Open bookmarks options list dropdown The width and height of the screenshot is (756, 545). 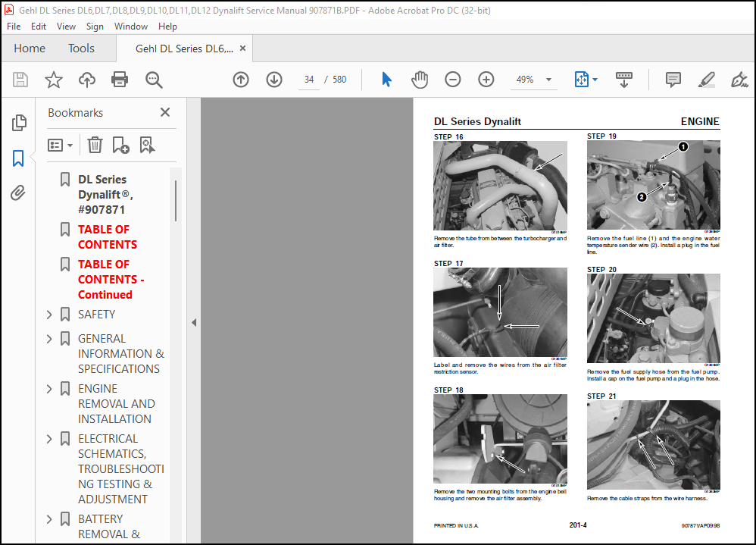60,145
